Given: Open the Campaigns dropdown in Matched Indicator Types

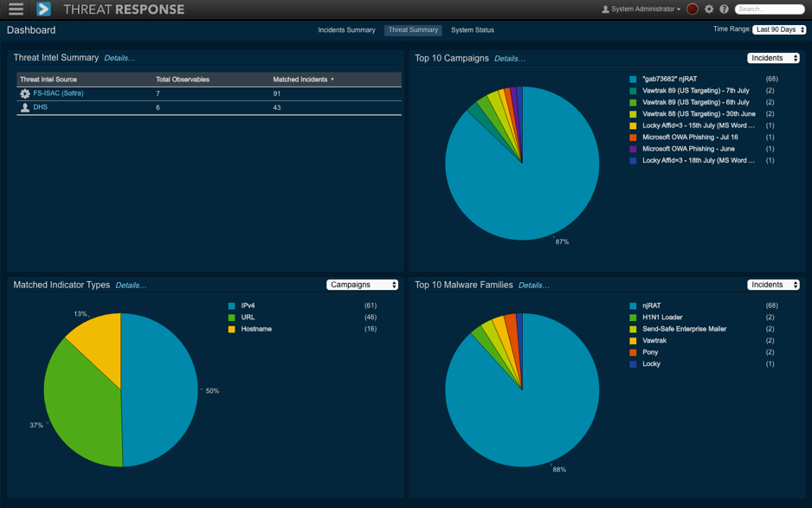Looking at the screenshot, I should 362,285.
